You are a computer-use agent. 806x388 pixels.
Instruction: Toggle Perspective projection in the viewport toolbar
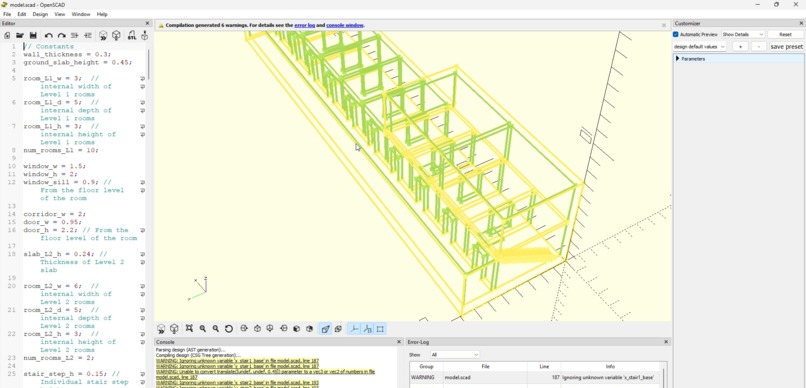pos(325,329)
